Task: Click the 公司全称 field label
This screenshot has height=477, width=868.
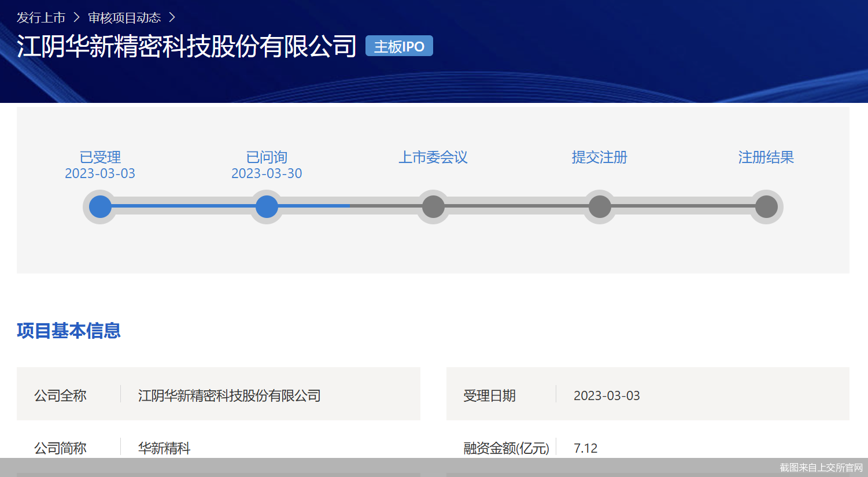Action: point(60,395)
